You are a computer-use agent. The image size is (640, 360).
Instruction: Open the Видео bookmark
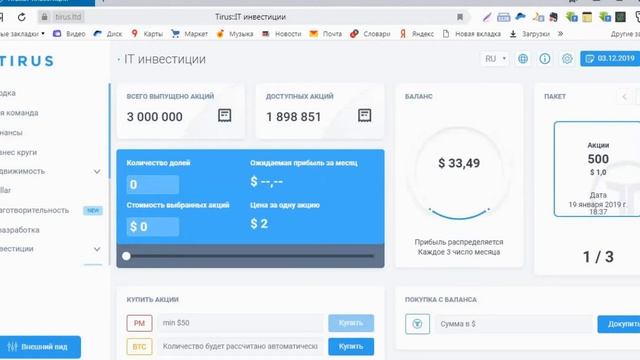pyautogui.click(x=69, y=34)
